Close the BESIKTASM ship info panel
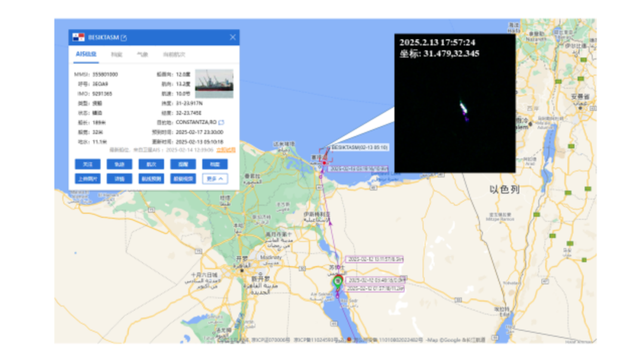The image size is (644, 363). click(x=233, y=38)
